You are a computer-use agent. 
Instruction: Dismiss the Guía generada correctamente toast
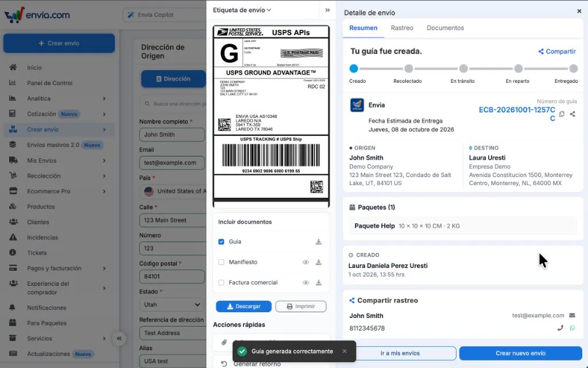pyautogui.click(x=345, y=351)
